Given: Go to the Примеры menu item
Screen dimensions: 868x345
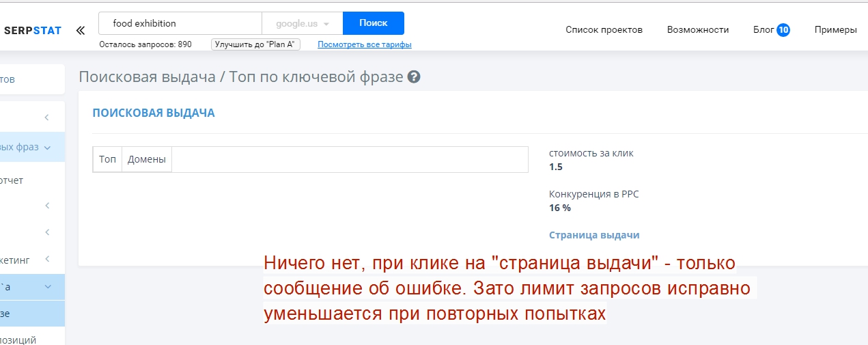Looking at the screenshot, I should (835, 29).
